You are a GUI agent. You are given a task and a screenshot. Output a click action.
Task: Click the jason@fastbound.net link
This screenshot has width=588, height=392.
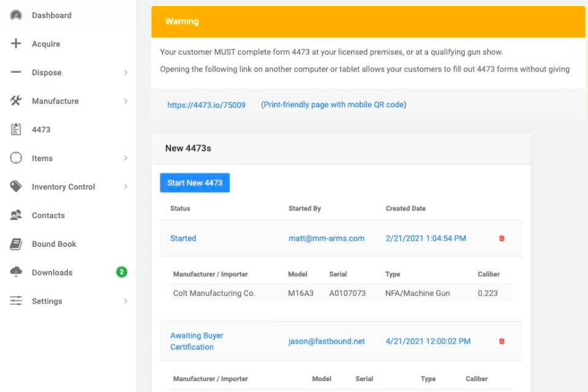click(x=326, y=341)
